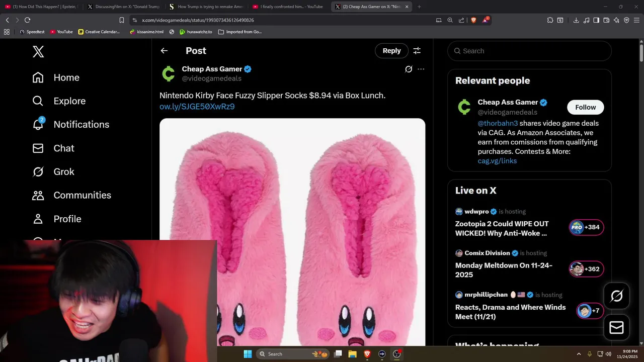
Task: Open Explore in the sidebar
Action: tap(59, 101)
